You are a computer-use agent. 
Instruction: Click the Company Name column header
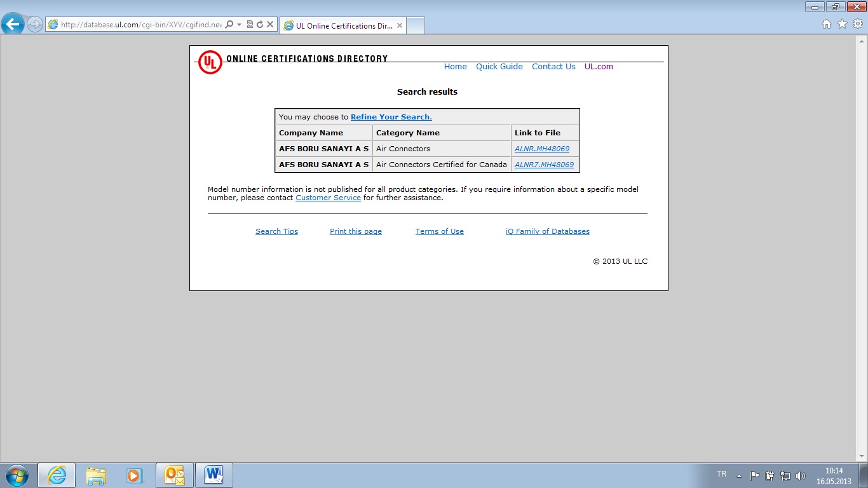pos(324,133)
